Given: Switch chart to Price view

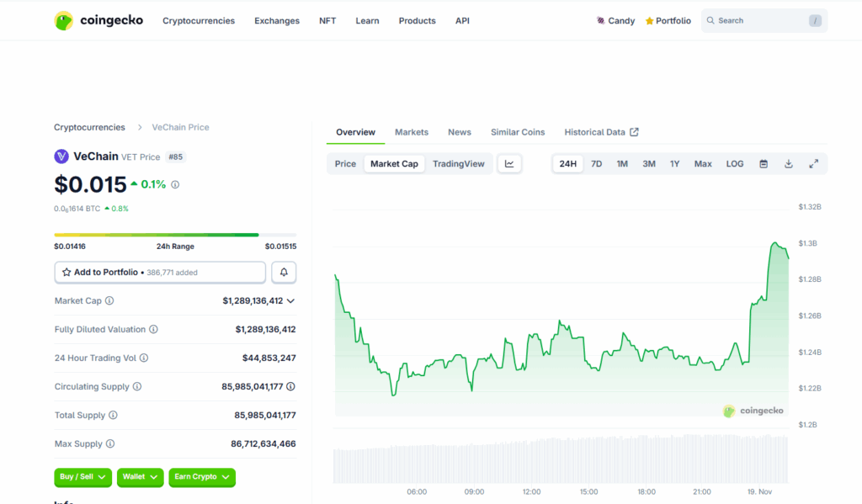Looking at the screenshot, I should click(x=345, y=164).
